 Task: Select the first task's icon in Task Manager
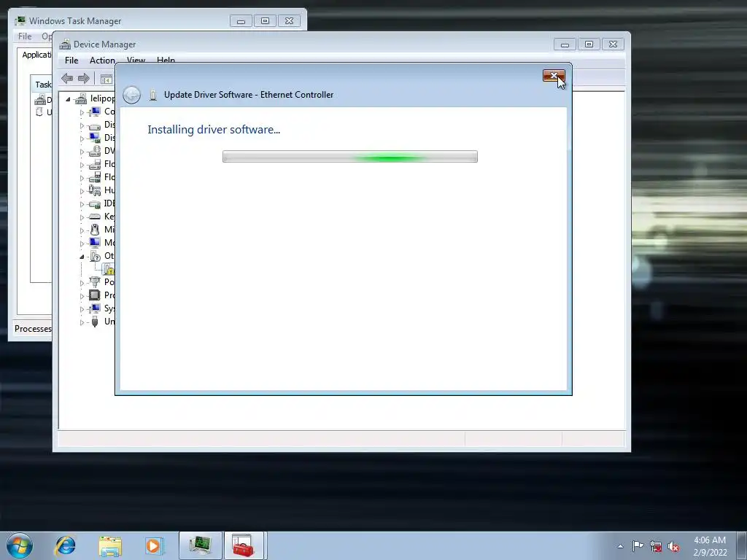[x=40, y=99]
